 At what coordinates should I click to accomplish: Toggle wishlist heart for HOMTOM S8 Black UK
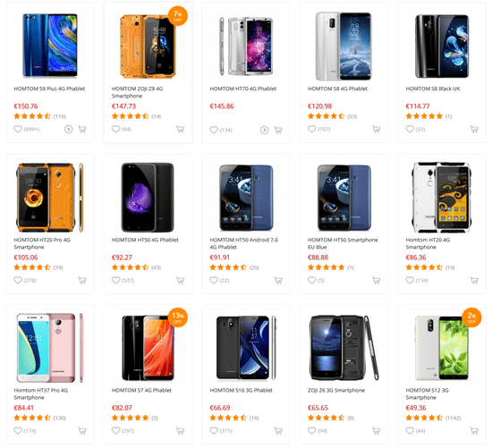coord(410,129)
